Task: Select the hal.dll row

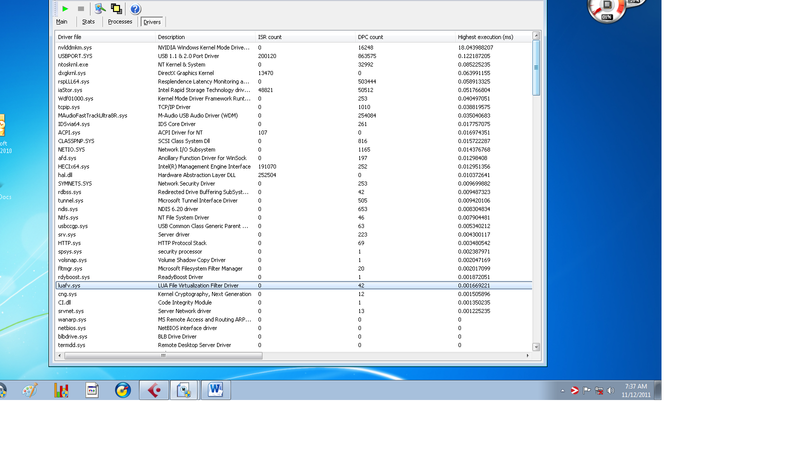Action: tap(293, 175)
